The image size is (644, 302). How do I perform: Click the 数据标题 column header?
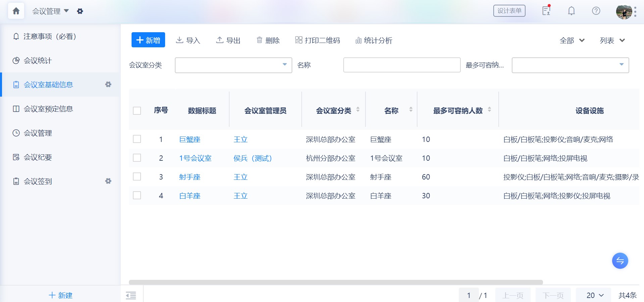202,111
